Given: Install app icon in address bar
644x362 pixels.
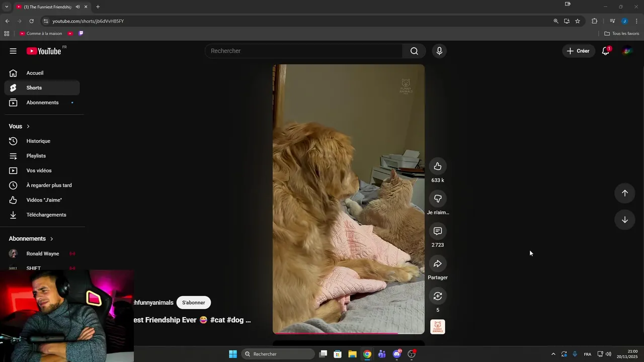Looking at the screenshot, I should pyautogui.click(x=567, y=21).
